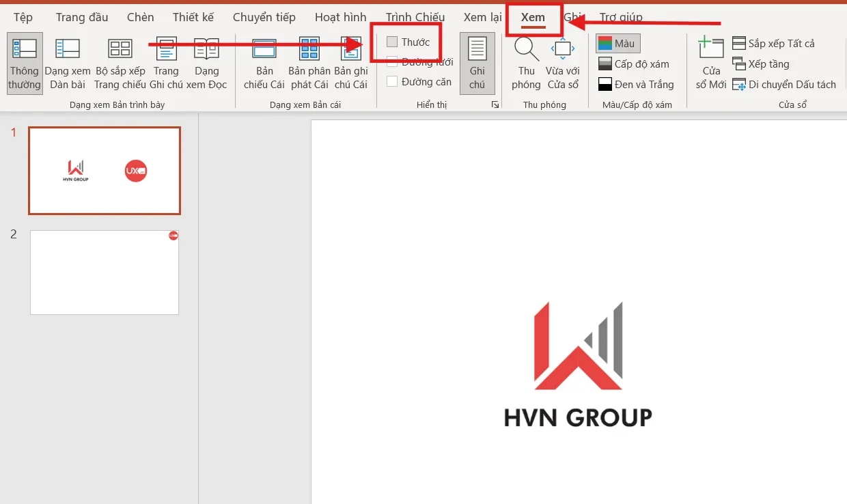Select Đen và Trắng mode

coord(636,85)
